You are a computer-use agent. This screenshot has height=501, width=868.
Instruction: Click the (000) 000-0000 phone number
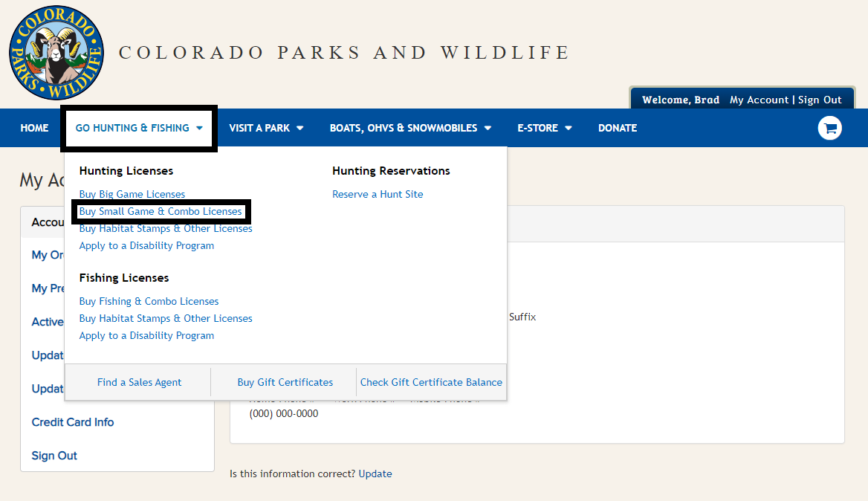(283, 413)
